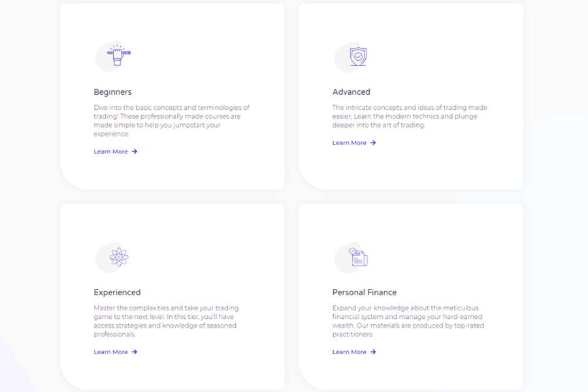Viewport: 588px width, 392px height.
Task: Select the Personal Finance heading
Action: (x=364, y=293)
